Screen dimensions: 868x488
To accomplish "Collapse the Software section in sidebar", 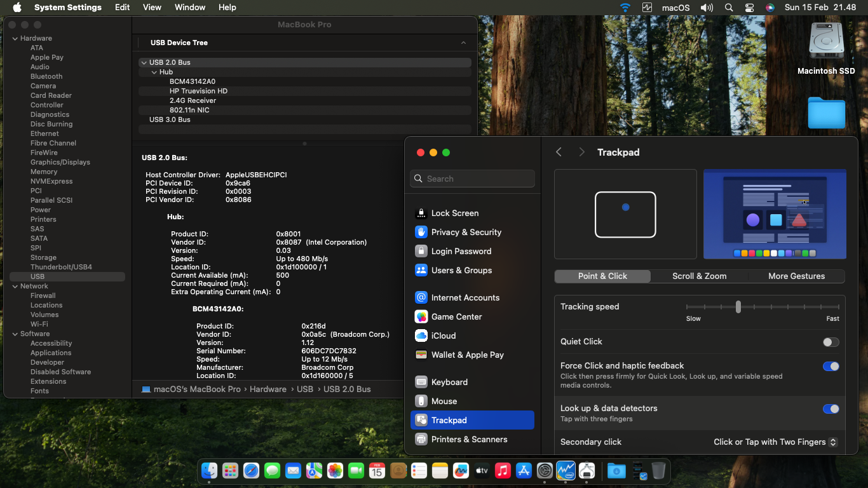I will (x=15, y=334).
